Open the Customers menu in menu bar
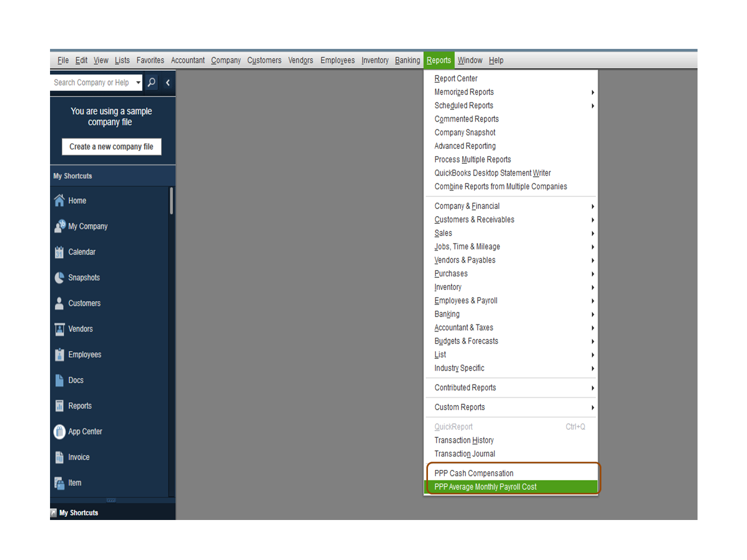The image size is (747, 560). click(x=264, y=60)
